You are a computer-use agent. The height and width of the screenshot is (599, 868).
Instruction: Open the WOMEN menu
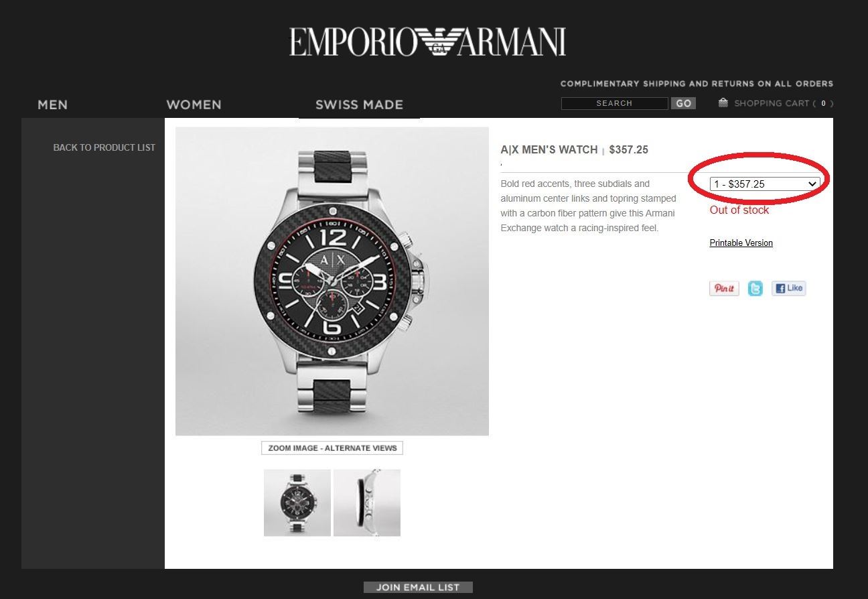click(x=194, y=105)
